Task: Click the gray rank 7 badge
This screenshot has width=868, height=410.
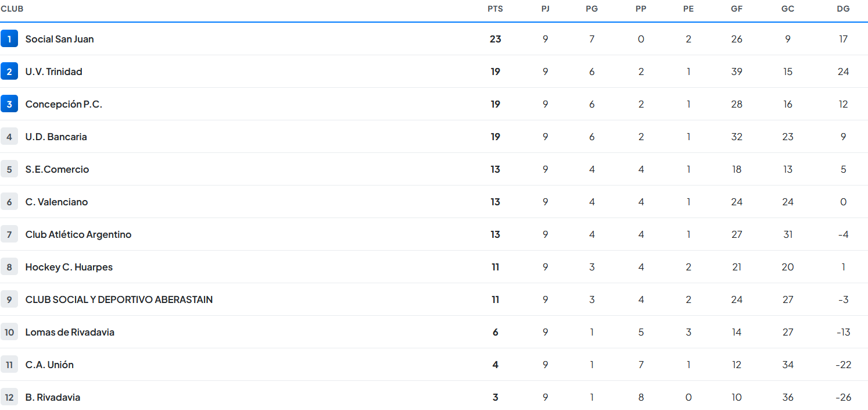Action: coord(9,234)
